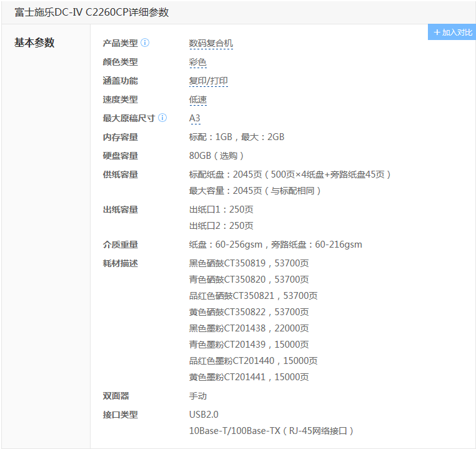Open the 低速 speed type link
This screenshot has width=476, height=449.
[x=198, y=99]
